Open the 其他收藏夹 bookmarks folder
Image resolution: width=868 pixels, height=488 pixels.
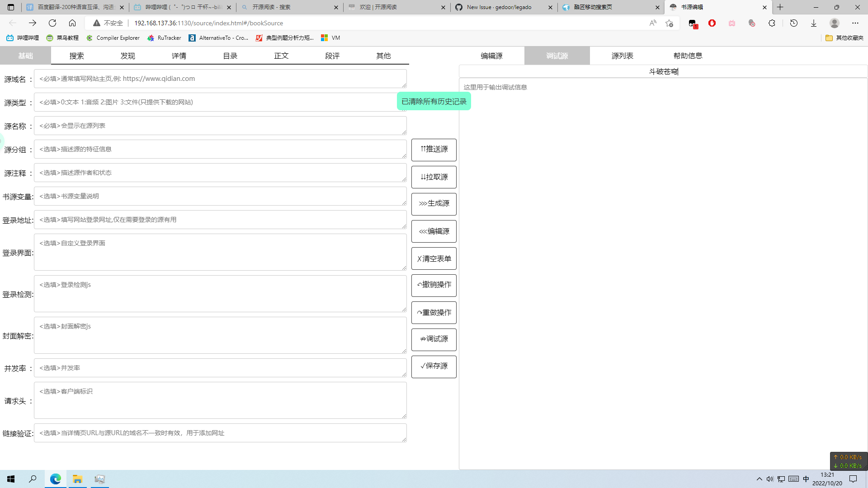[844, 38]
